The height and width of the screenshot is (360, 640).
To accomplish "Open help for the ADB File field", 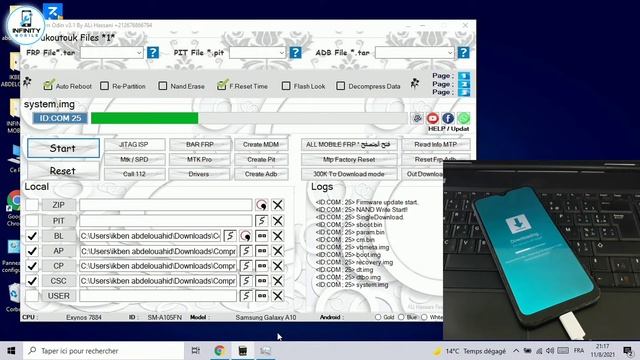I will click(463, 53).
